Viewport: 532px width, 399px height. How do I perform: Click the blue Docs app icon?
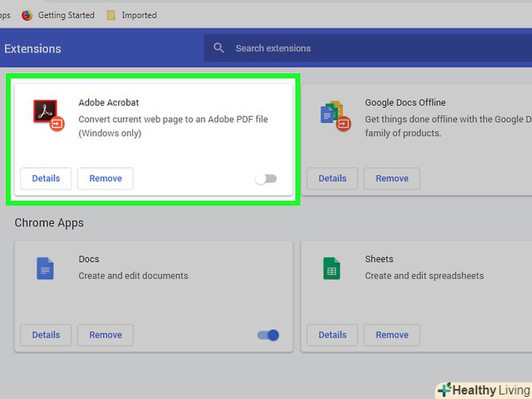pyautogui.click(x=45, y=270)
